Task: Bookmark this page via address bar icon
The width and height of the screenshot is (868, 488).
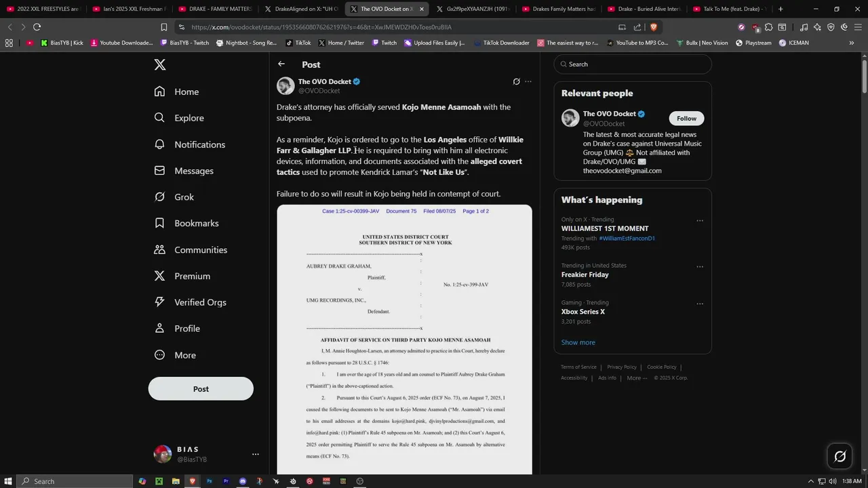Action: [163, 27]
